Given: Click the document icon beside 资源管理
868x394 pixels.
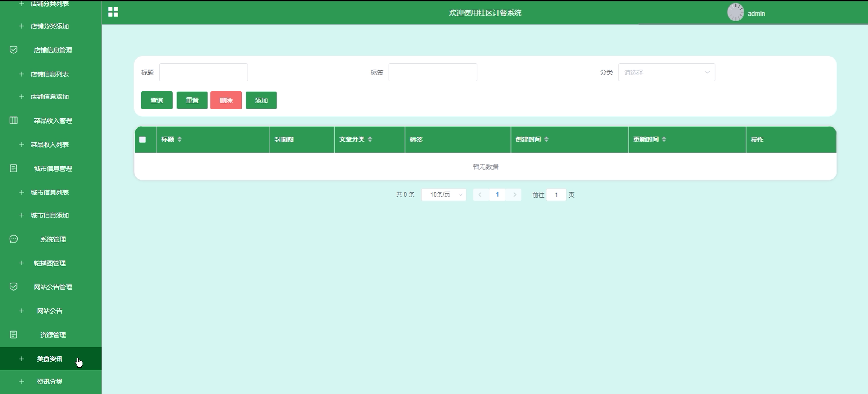Looking at the screenshot, I should 14,335.
